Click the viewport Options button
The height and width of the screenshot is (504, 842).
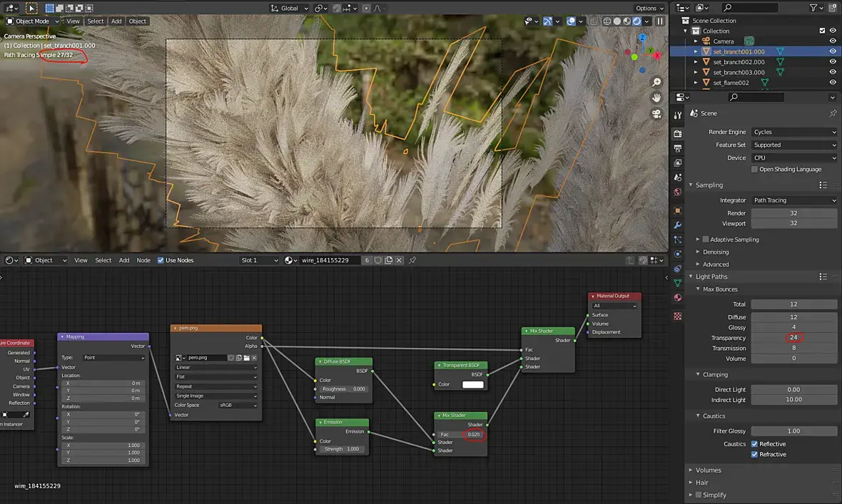(649, 8)
